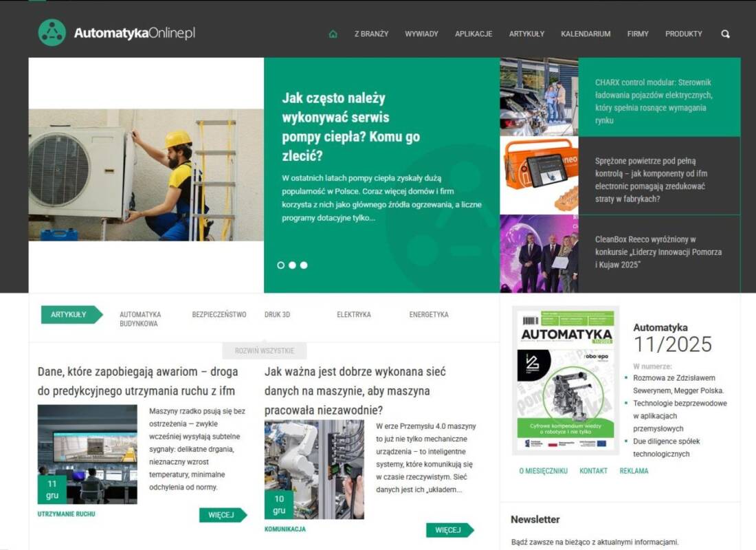Select the third carousel slide dot
The image size is (756, 550).
[304, 265]
